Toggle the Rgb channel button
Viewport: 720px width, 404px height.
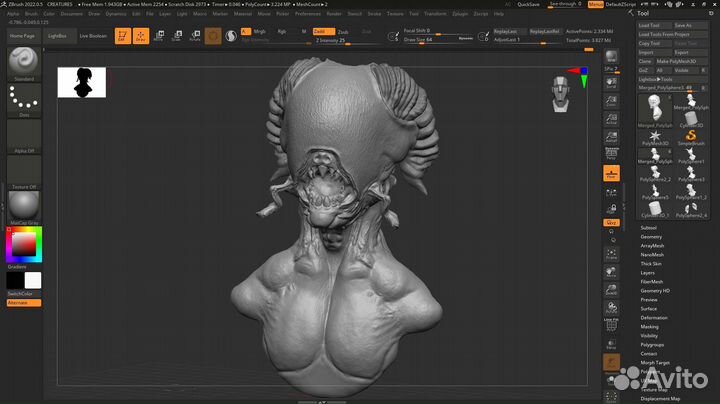point(281,31)
